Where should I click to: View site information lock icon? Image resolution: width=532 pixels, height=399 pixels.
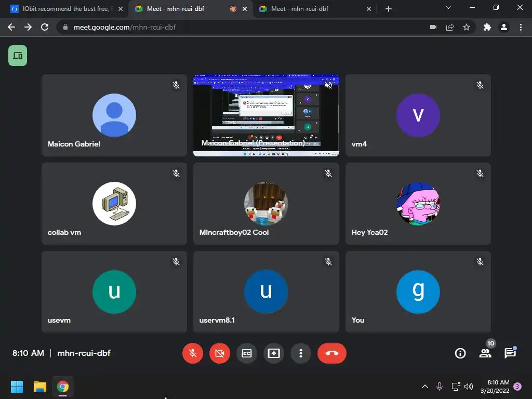click(65, 27)
